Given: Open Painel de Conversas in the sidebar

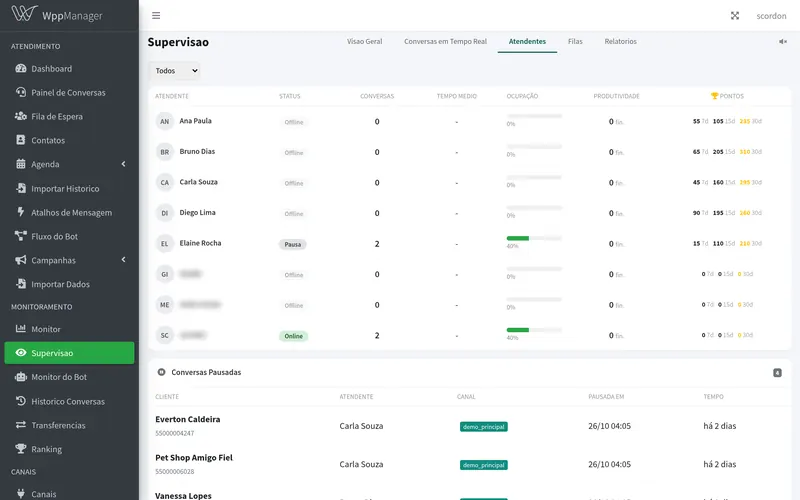Looking at the screenshot, I should tap(69, 92).
